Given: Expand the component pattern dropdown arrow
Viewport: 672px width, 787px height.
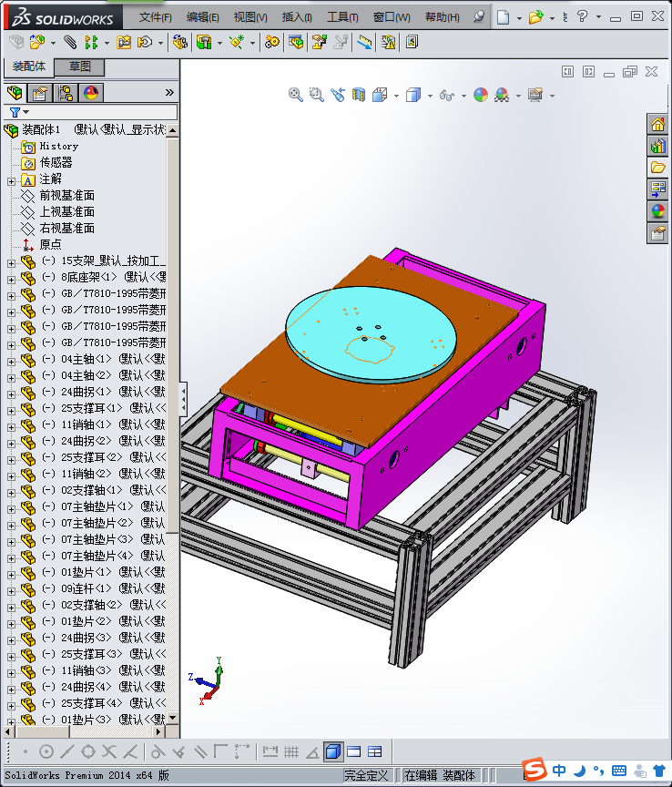Looking at the screenshot, I should click(107, 43).
